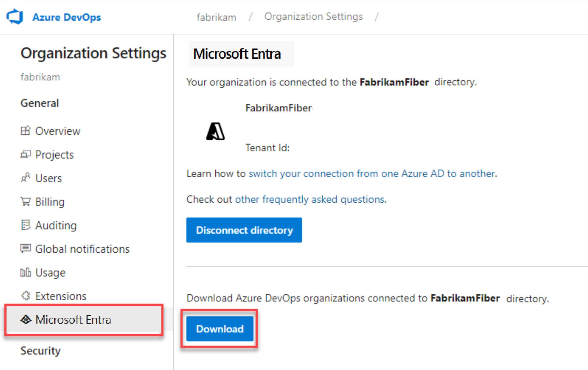
Task: Open the Overview settings page
Action: (x=26, y=130)
